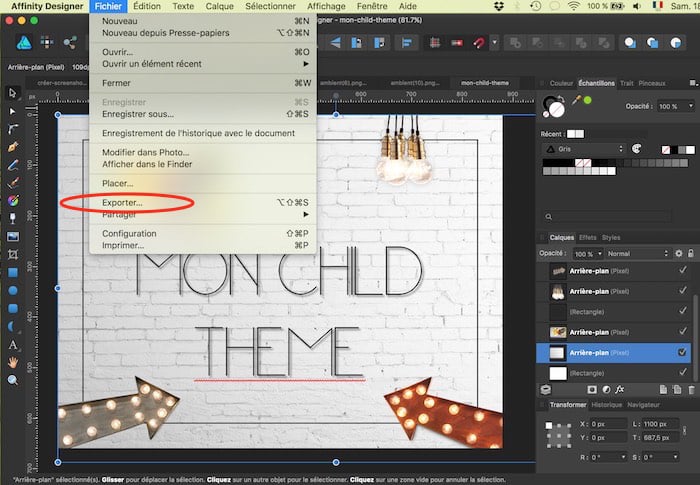The height and width of the screenshot is (485, 700).
Task: Select the Zoom magnifier tool
Action: tap(12, 380)
